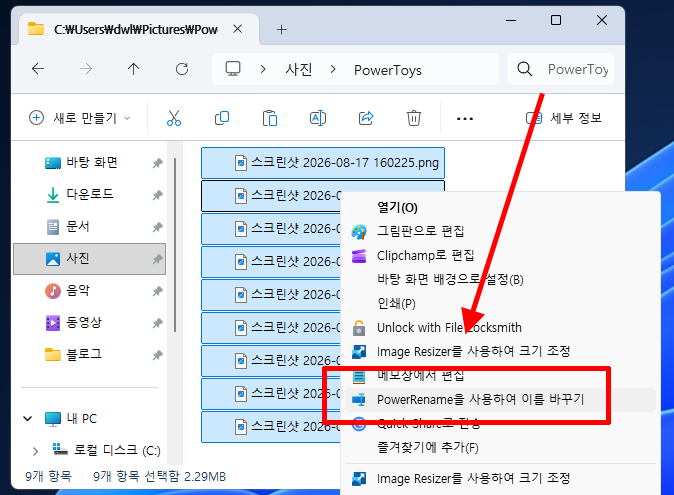This screenshot has width=674, height=495.
Task: Refresh the current folder
Action: pos(182,69)
